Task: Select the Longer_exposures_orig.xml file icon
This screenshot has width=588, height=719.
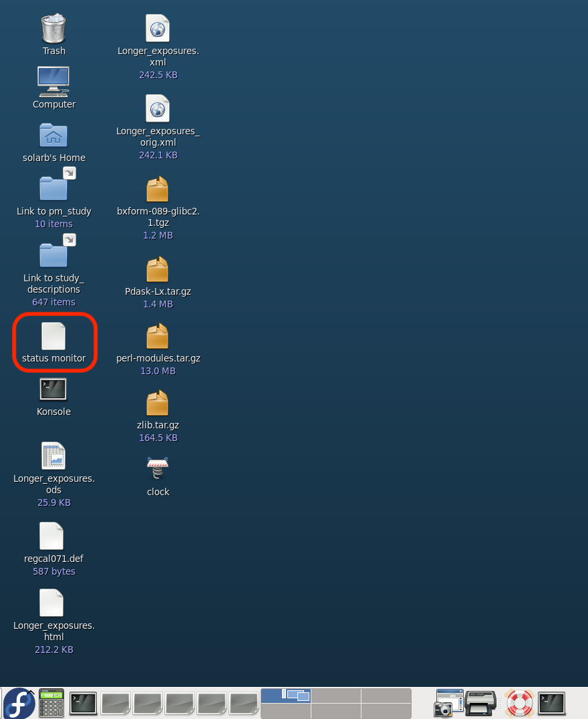Action: [158, 109]
